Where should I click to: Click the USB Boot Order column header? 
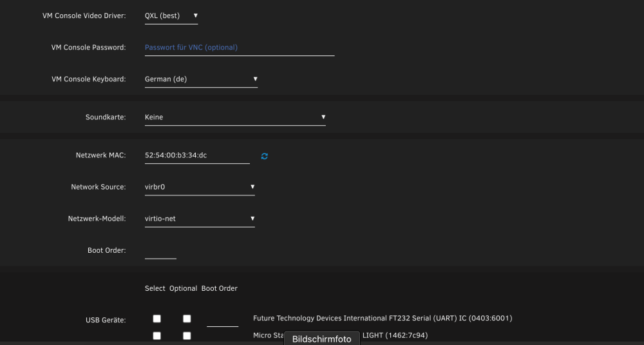point(220,289)
